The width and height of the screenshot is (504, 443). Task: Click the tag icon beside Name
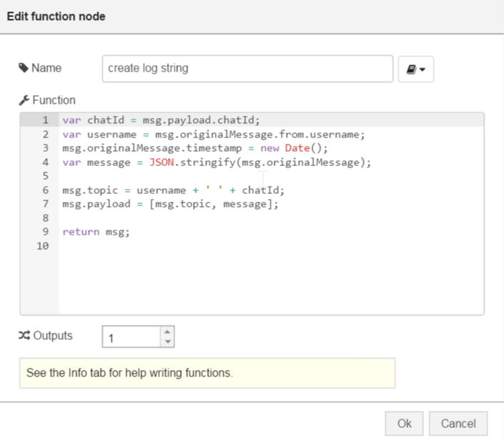(24, 69)
